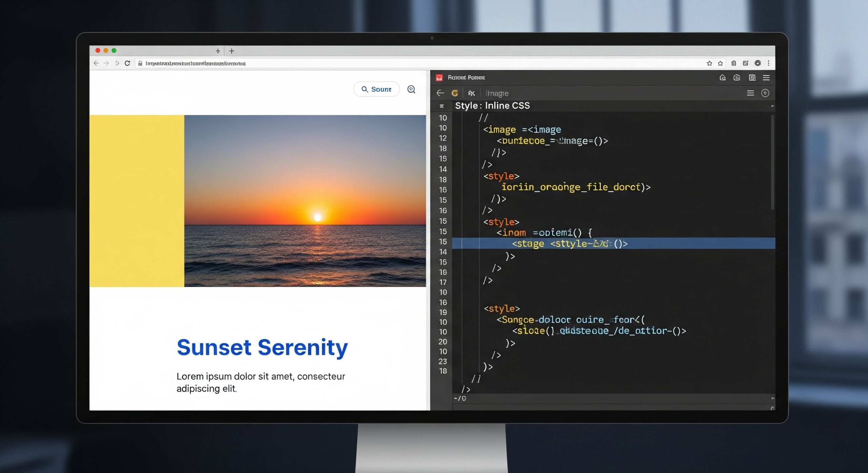Open the lines menu in devtools Image toolbar

click(750, 93)
